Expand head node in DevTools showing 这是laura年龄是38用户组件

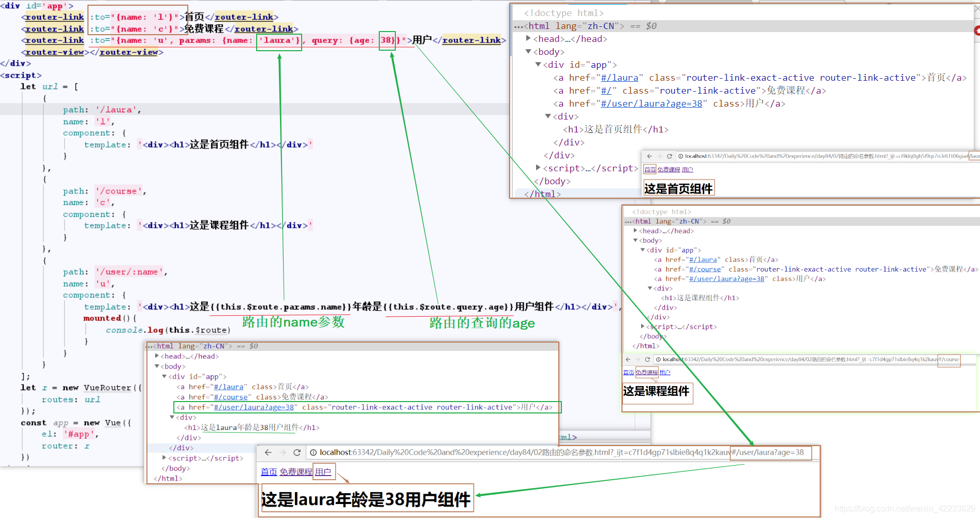tap(157, 356)
